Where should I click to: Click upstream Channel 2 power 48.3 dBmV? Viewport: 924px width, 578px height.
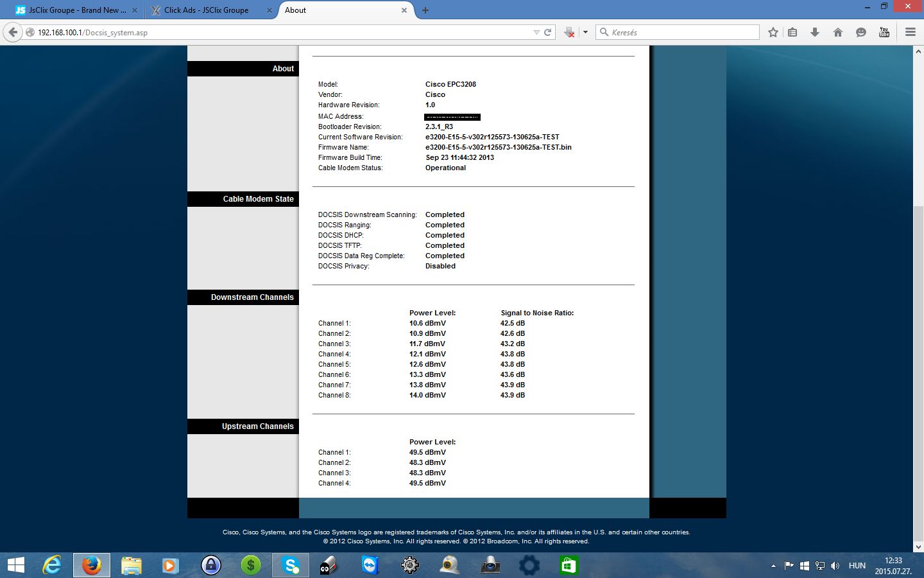coord(427,462)
